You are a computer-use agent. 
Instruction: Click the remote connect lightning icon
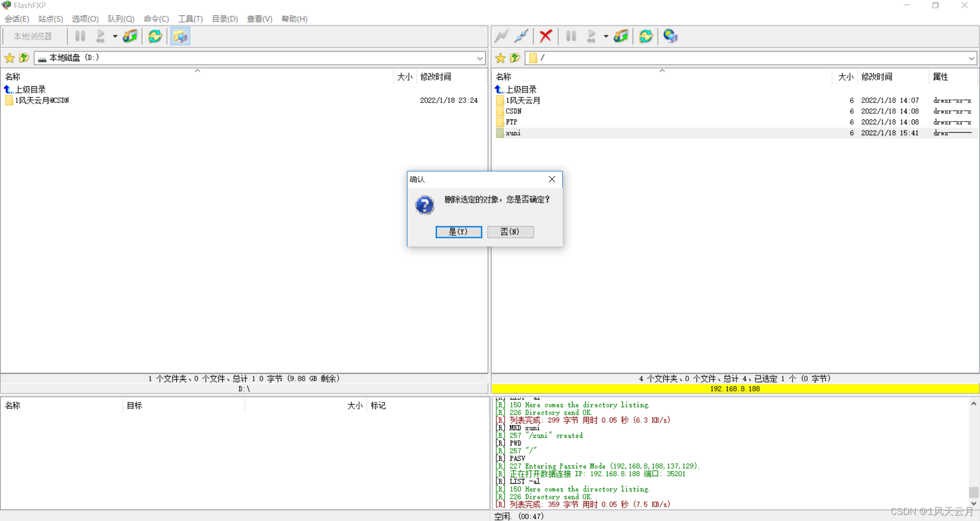pos(501,36)
